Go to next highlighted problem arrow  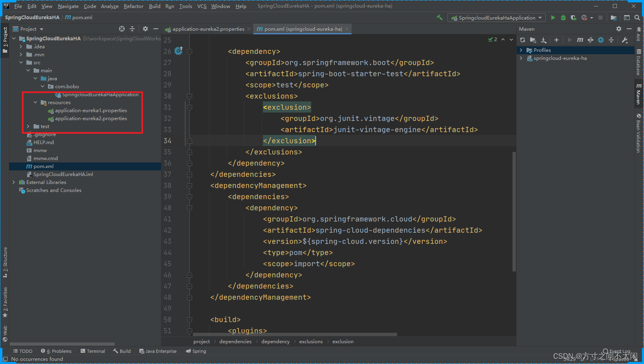pyautogui.click(x=511, y=40)
